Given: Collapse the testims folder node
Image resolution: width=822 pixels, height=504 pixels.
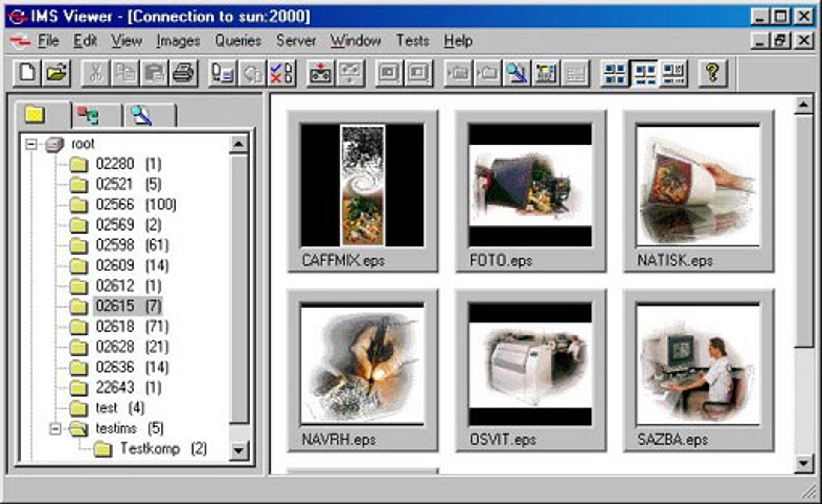Looking at the screenshot, I should coord(55,428).
